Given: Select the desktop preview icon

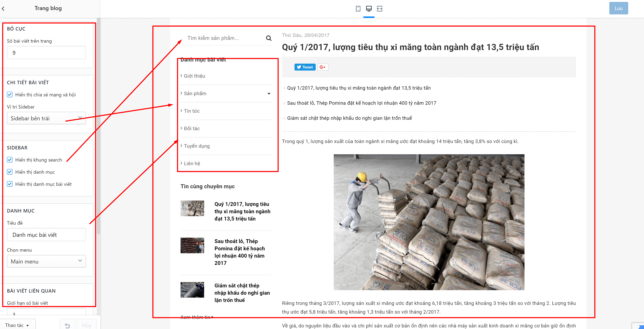Looking at the screenshot, I should 369,9.
